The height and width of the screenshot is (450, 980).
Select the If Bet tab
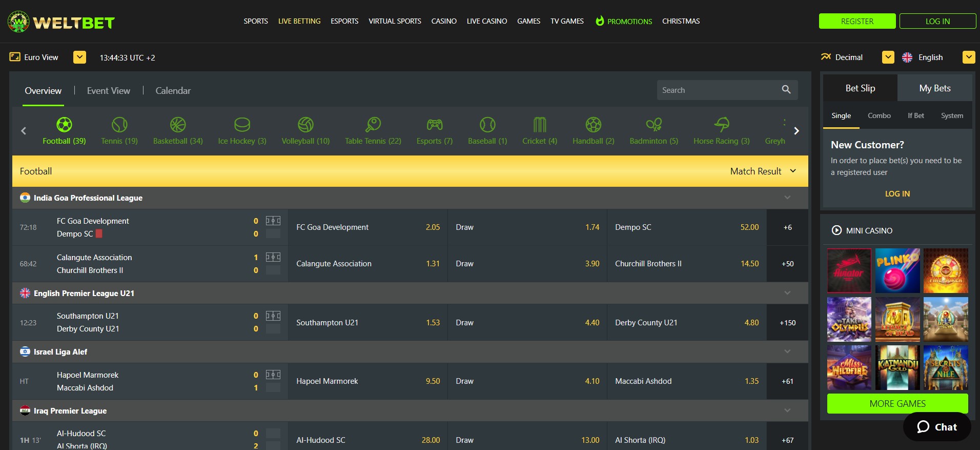click(916, 115)
